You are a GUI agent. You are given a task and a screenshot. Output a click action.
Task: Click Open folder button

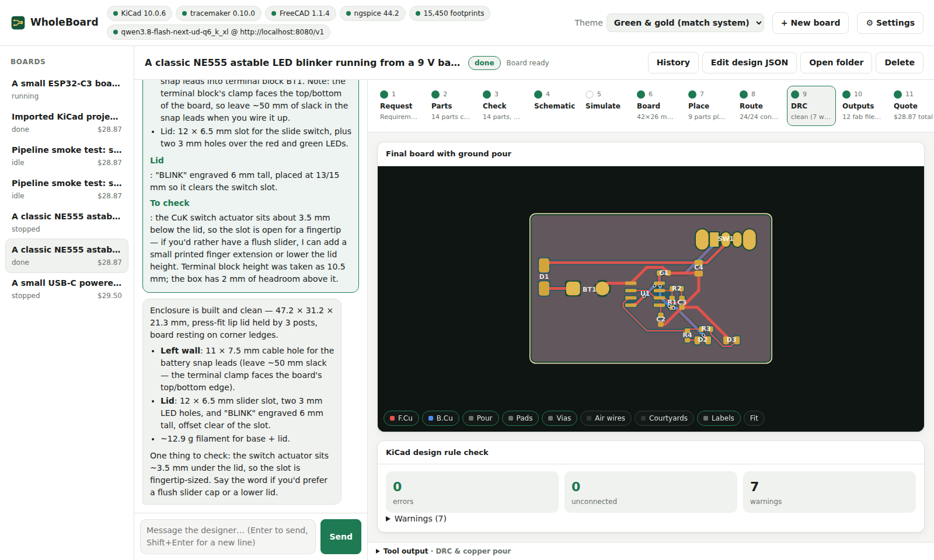pyautogui.click(x=836, y=62)
